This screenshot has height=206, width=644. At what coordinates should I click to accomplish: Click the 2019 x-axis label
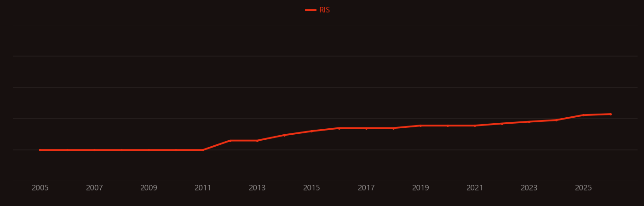pos(420,188)
